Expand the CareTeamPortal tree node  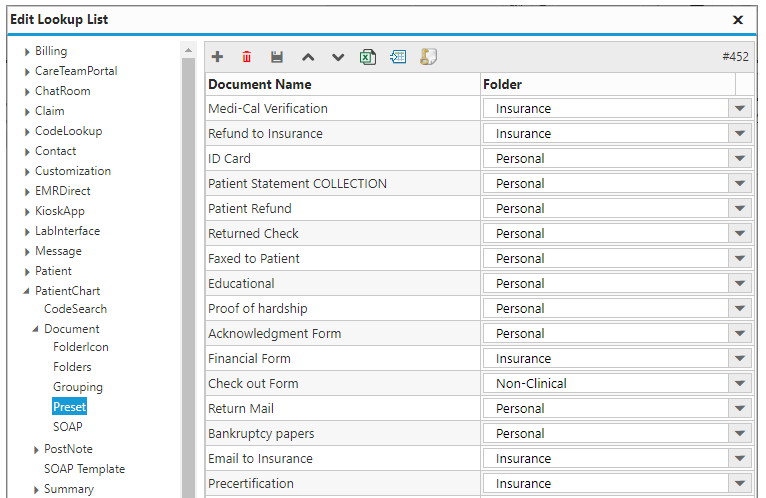click(27, 72)
